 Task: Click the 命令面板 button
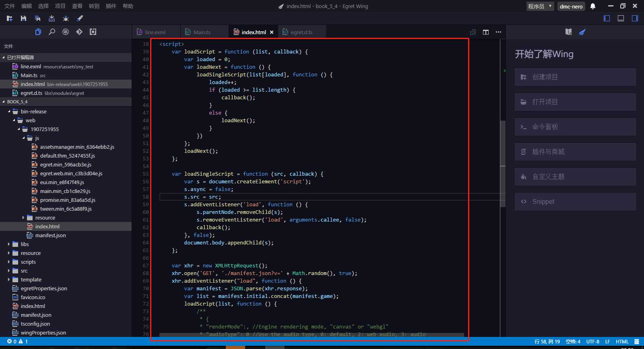coord(575,127)
